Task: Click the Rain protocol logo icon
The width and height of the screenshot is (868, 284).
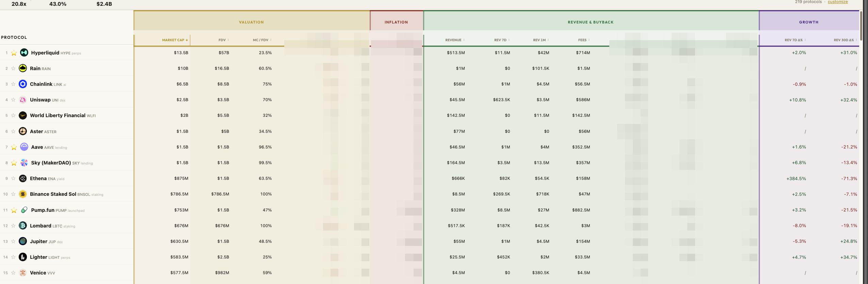Action: point(23,68)
